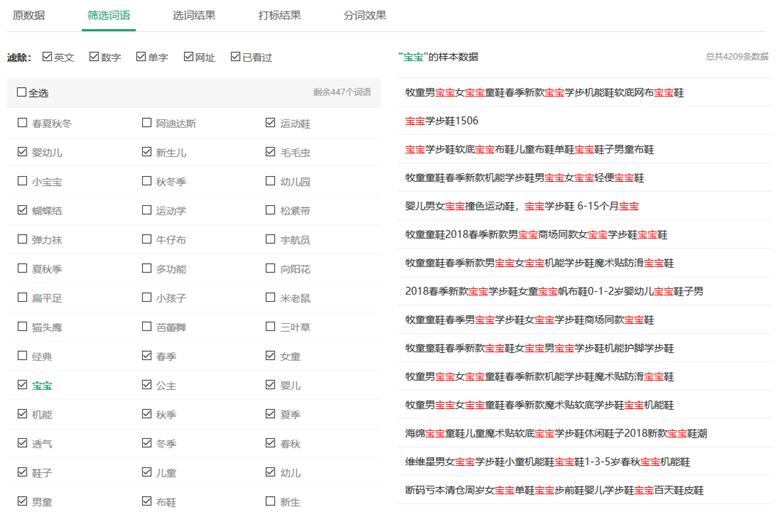The height and width of the screenshot is (512, 776).
Task: Uncheck the 春季 word checkbox
Action: pos(146,355)
